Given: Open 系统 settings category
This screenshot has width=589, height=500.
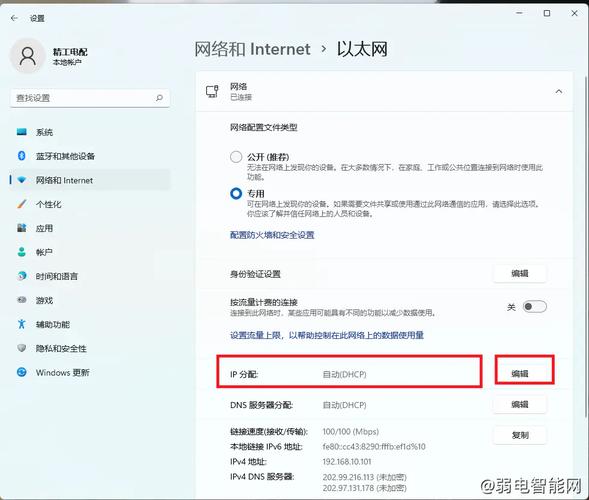Looking at the screenshot, I should [x=89, y=132].
